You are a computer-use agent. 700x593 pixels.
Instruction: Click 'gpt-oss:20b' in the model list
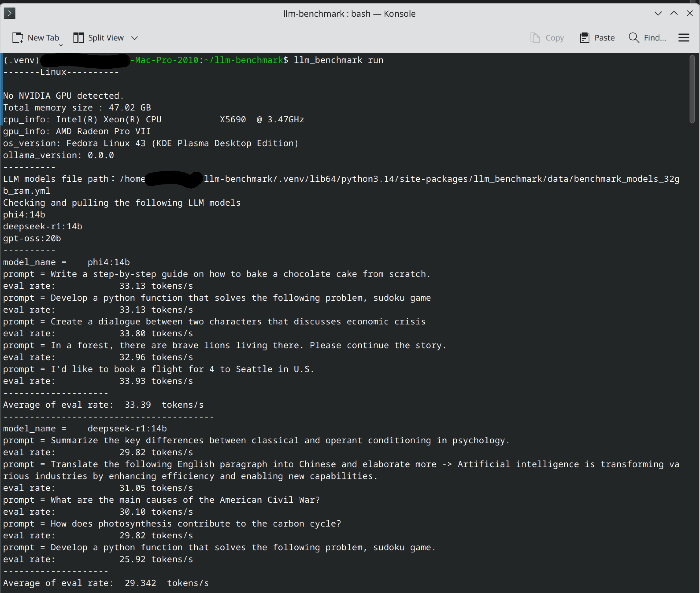32,239
